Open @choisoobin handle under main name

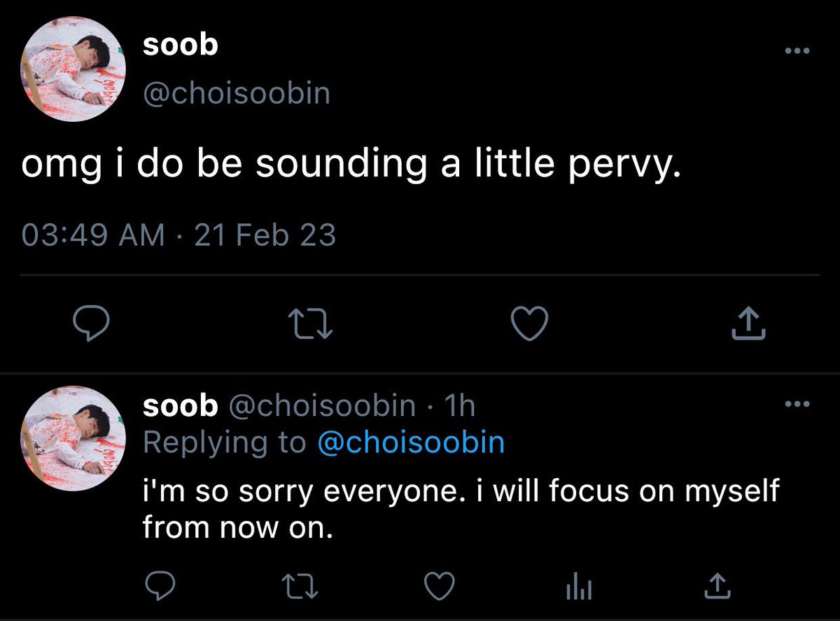coord(236,93)
